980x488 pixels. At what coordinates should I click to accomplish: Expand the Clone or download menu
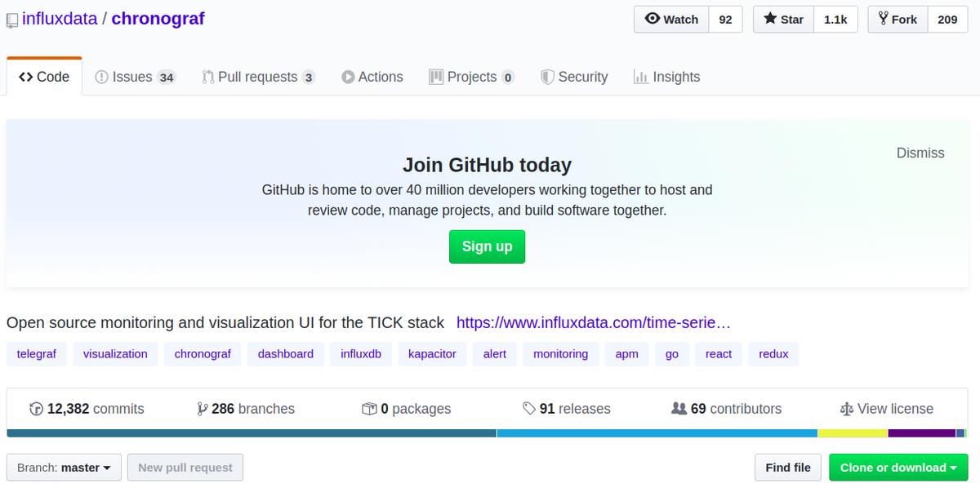point(898,468)
